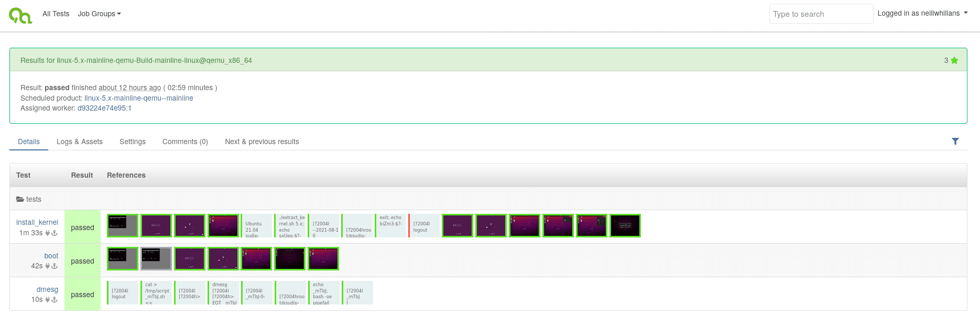Switch to the Logs & Assets tab
This screenshot has width=980, height=315.
point(80,142)
